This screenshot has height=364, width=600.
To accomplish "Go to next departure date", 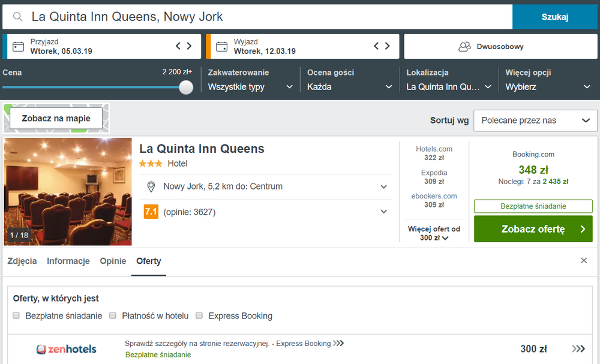I will coord(387,46).
